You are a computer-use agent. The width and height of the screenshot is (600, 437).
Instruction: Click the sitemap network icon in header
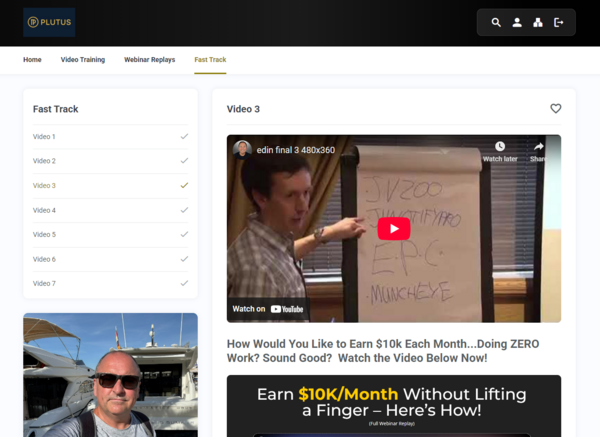[537, 22]
